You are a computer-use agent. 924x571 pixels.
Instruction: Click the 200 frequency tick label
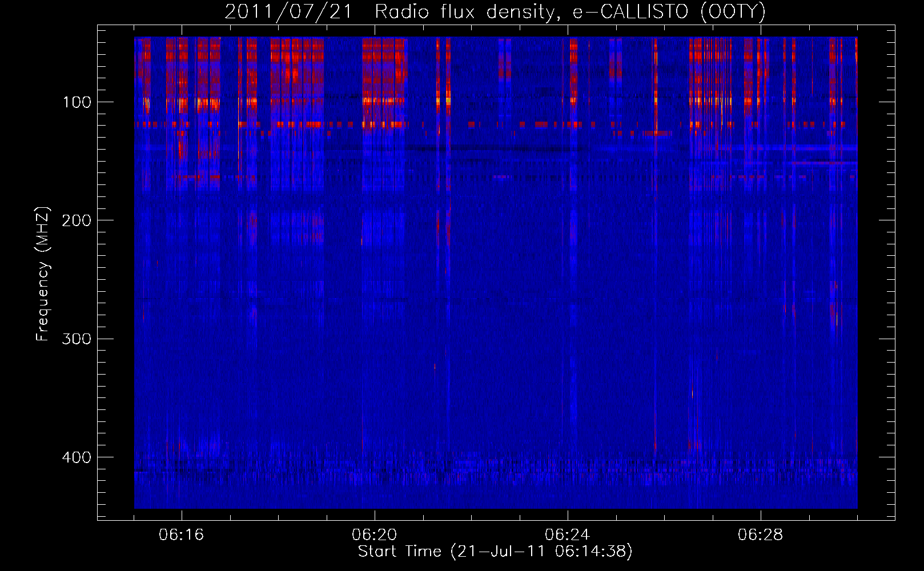click(77, 220)
